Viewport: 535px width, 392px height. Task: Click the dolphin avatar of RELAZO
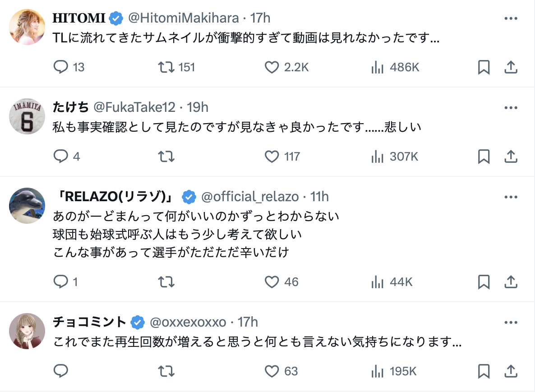[x=27, y=206]
